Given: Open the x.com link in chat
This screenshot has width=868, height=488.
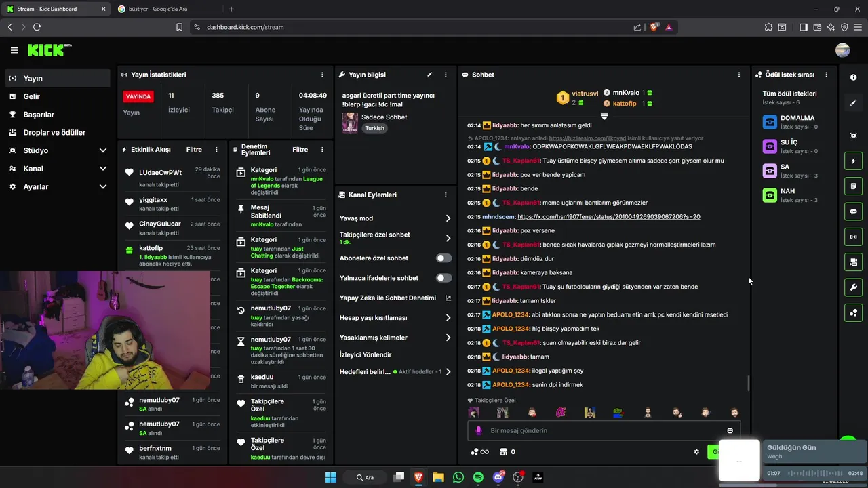Looking at the screenshot, I should [x=608, y=217].
